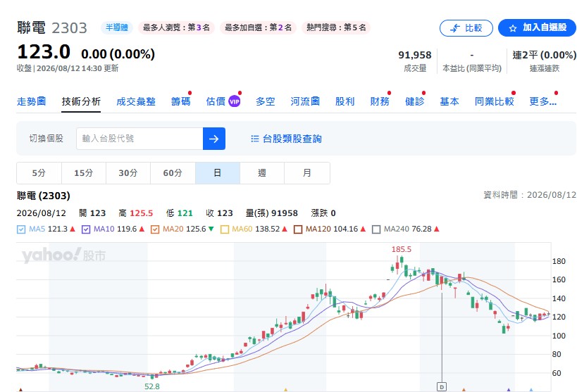Select 5分 chart interval

click(39, 173)
